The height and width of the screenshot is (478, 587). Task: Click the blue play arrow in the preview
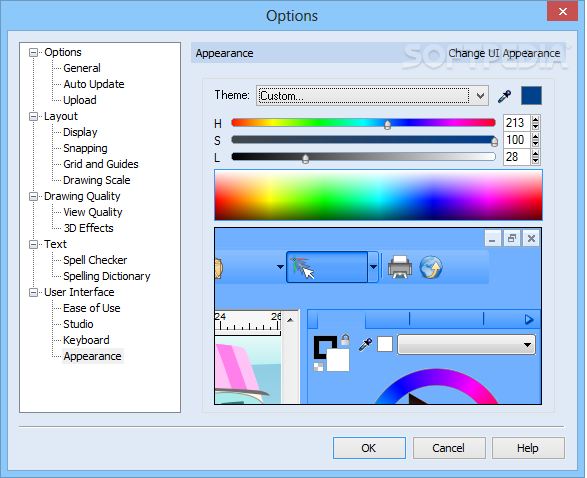click(x=529, y=320)
